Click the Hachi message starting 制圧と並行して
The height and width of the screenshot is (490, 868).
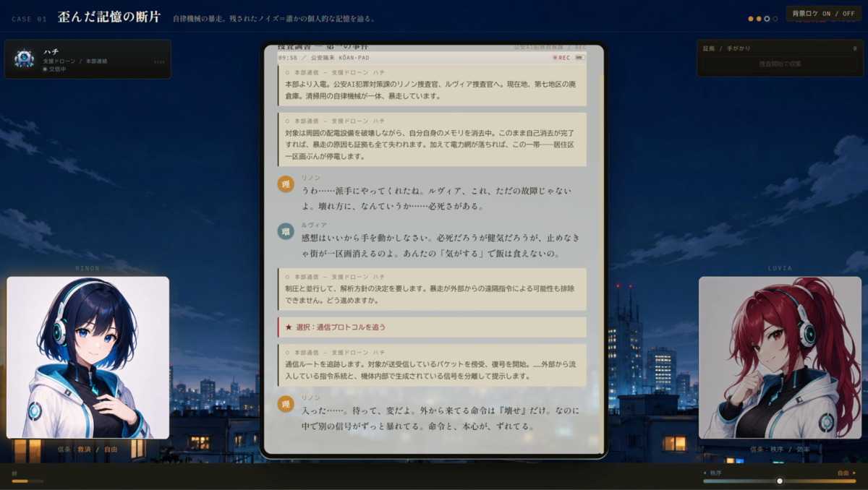[x=432, y=290]
